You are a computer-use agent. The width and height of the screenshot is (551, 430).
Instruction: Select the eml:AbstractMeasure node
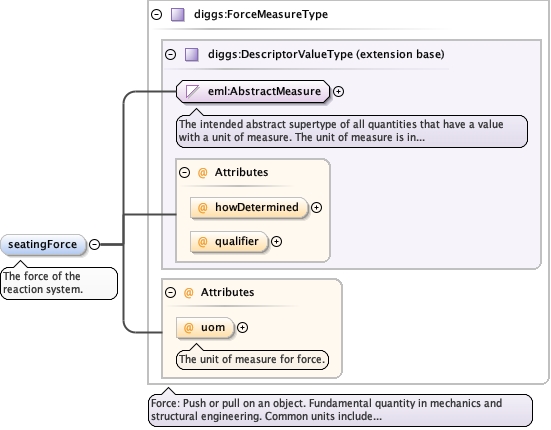coord(253,91)
